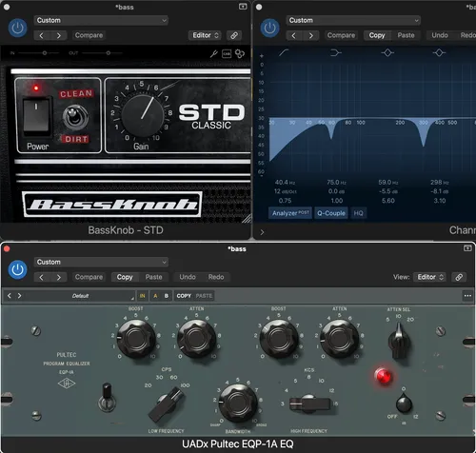Click the Pultec low frequency BOOST knob
476x453 pixels.
pyautogui.click(x=136, y=339)
